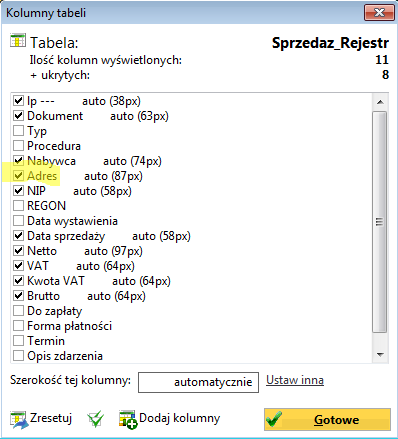Uncheck the Brutto column checkbox
The height and width of the screenshot is (439, 398).
[18, 296]
